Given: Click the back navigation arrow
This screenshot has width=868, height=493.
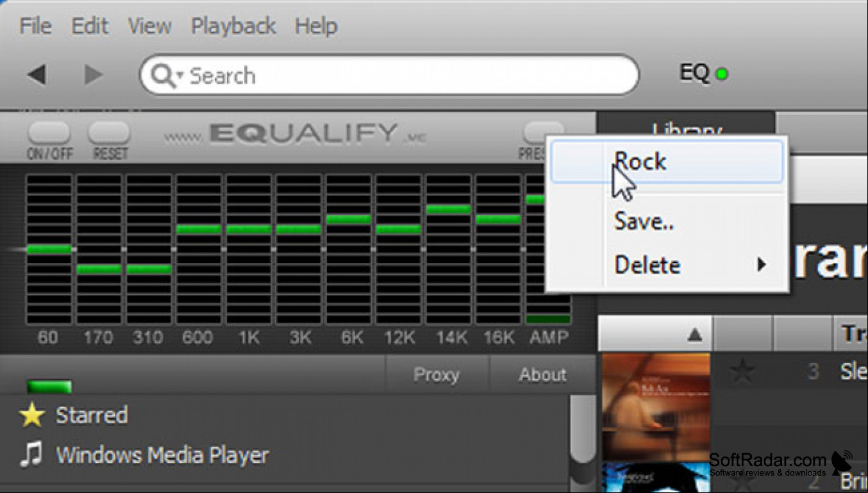Looking at the screenshot, I should click(x=37, y=75).
